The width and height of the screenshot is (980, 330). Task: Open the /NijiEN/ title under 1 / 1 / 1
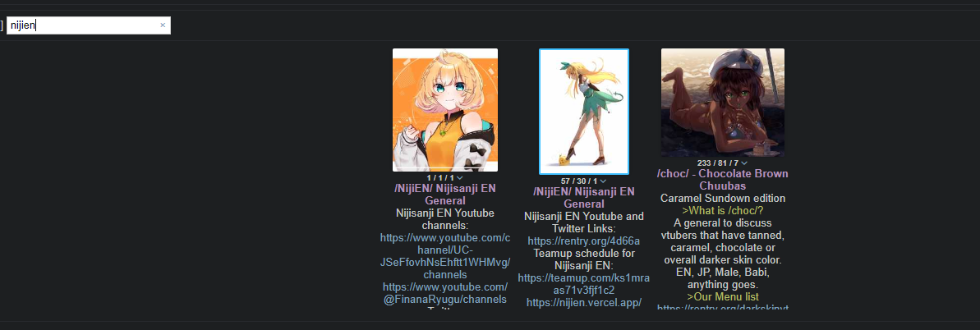click(445, 195)
